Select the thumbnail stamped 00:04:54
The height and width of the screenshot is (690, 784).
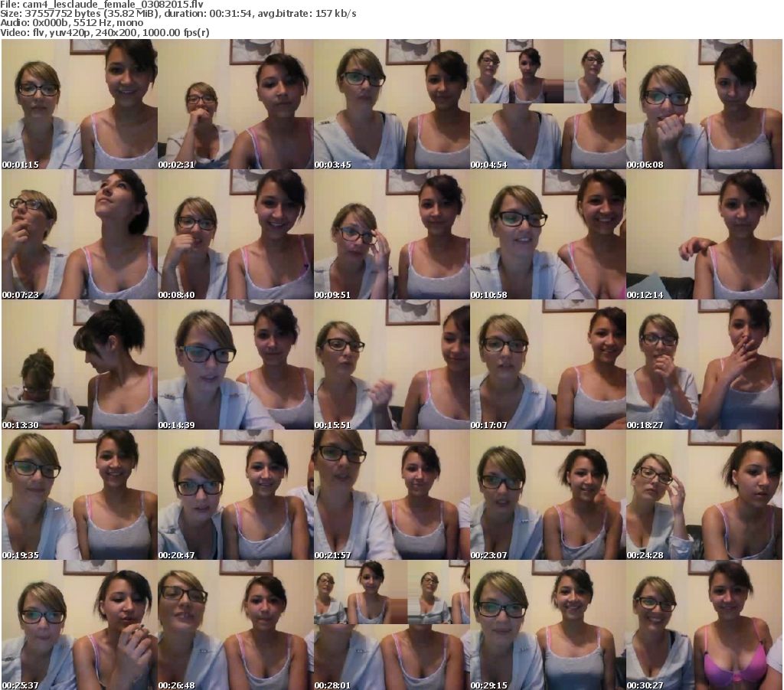(x=548, y=104)
